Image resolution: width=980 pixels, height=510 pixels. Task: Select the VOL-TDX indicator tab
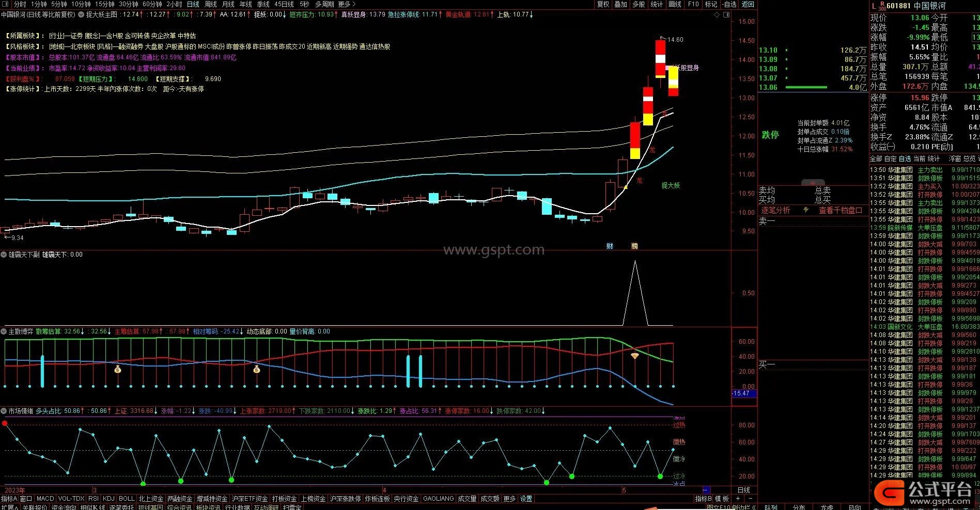71,499
